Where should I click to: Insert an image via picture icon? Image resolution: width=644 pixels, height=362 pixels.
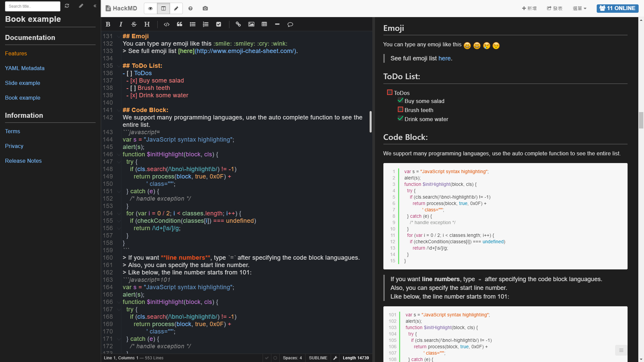pos(251,24)
